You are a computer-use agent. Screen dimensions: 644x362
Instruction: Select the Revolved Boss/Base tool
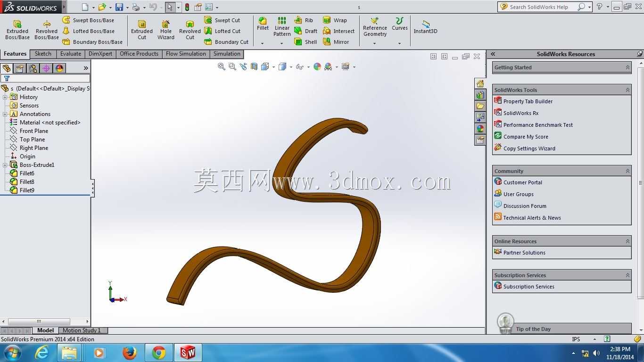click(46, 30)
